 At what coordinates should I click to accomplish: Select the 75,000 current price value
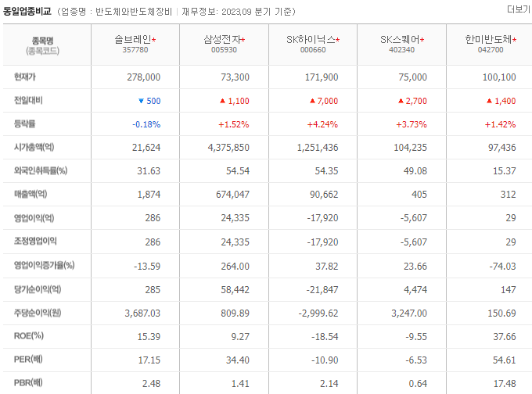(412, 77)
